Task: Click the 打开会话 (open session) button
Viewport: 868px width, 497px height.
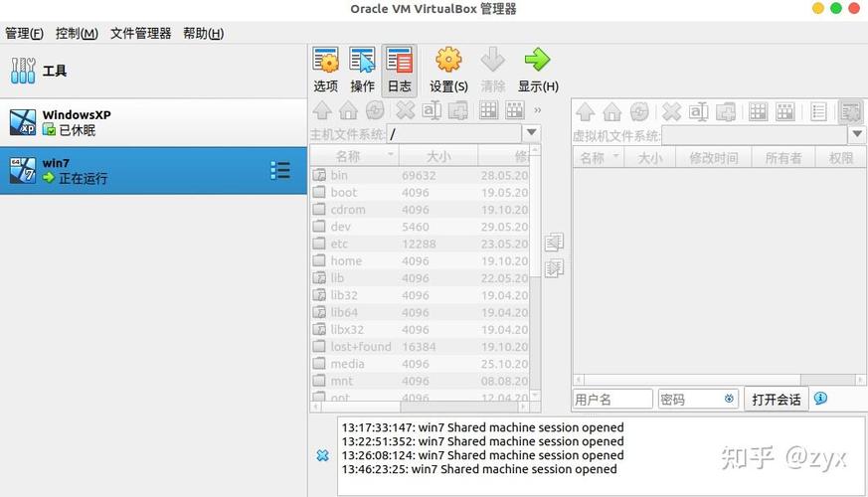Action: tap(777, 399)
